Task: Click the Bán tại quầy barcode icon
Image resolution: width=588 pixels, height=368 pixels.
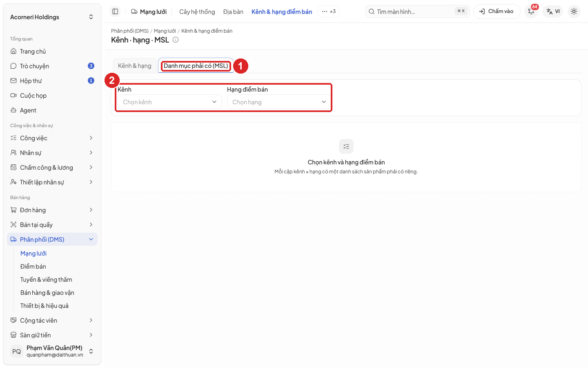Action: 13,225
